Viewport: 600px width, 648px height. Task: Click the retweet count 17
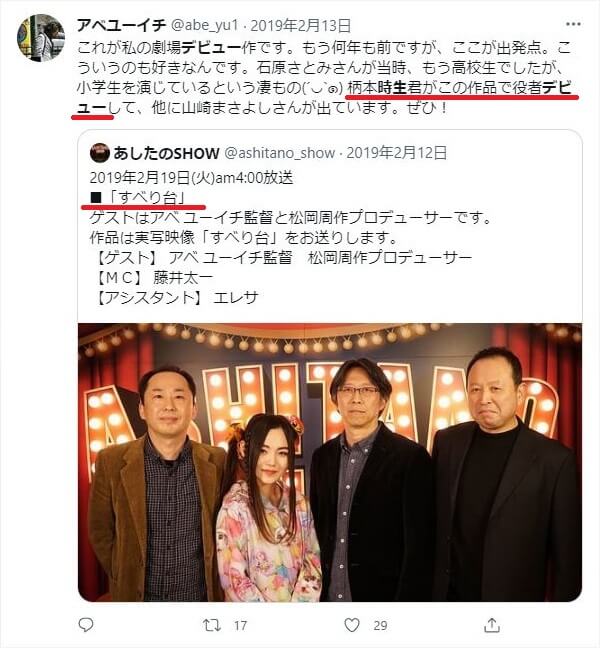tap(240, 625)
